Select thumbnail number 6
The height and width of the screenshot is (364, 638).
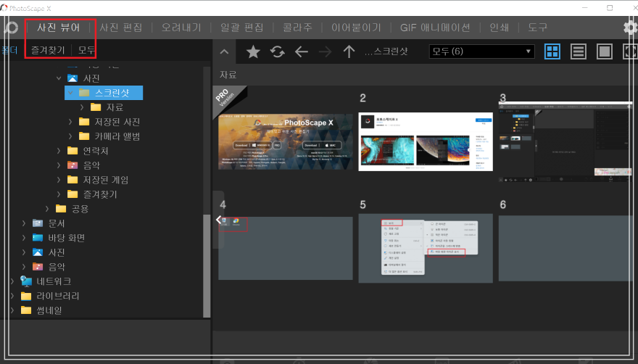565,249
